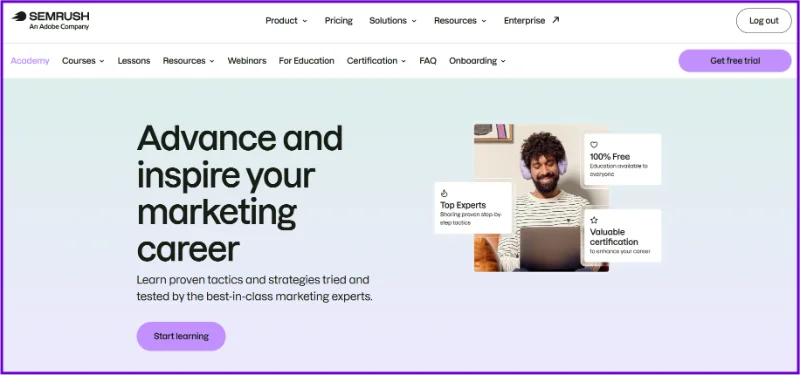
Task: Click the 'Learn proven tactics and strategies' paragraph
Action: tap(255, 288)
